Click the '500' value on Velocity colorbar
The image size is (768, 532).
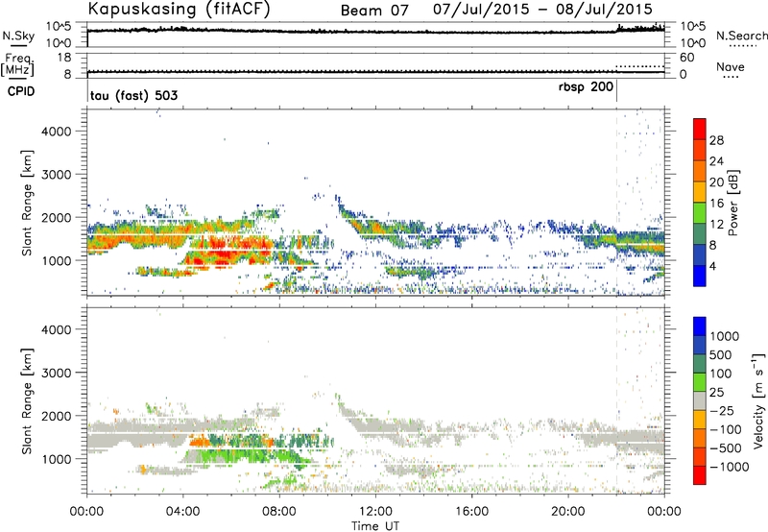pyautogui.click(x=723, y=354)
